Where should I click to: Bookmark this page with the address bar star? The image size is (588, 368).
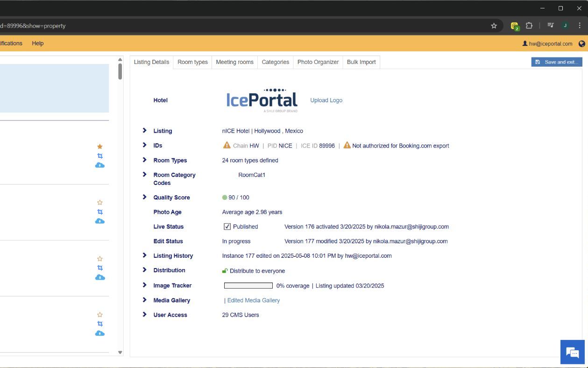click(494, 26)
